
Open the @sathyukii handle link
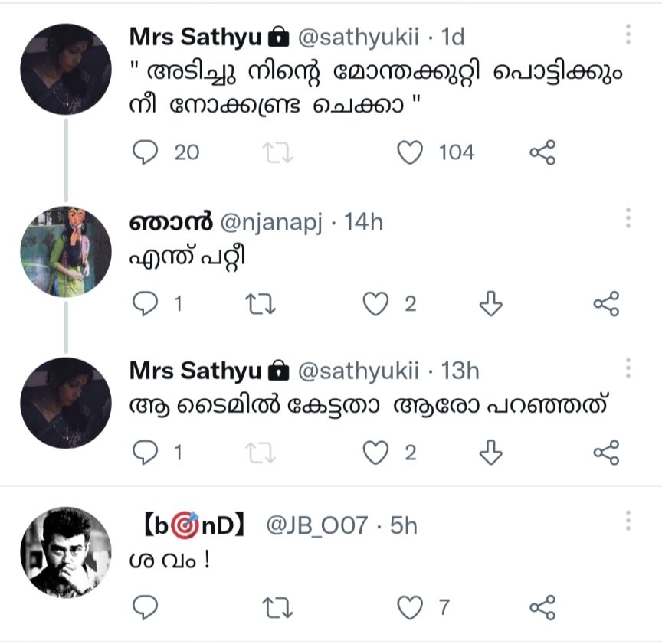[357, 36]
